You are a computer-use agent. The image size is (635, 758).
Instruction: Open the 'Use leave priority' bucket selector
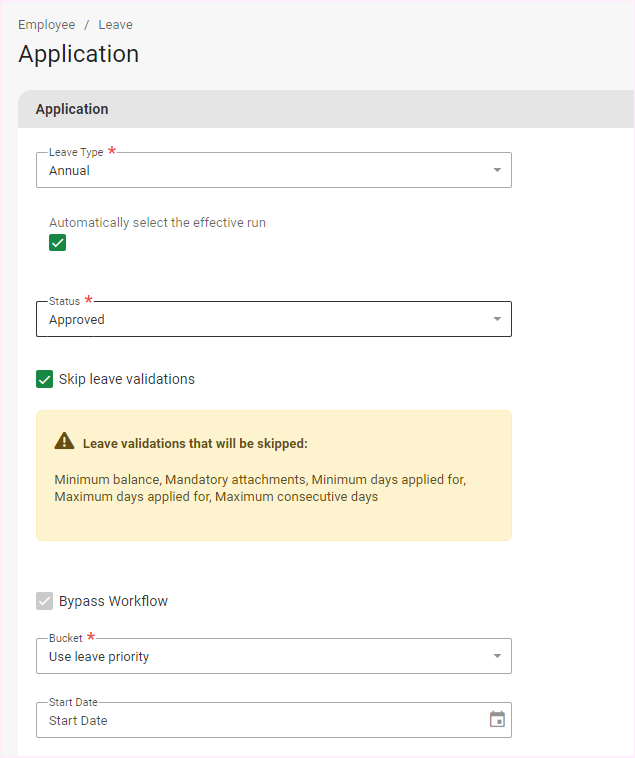point(100,657)
